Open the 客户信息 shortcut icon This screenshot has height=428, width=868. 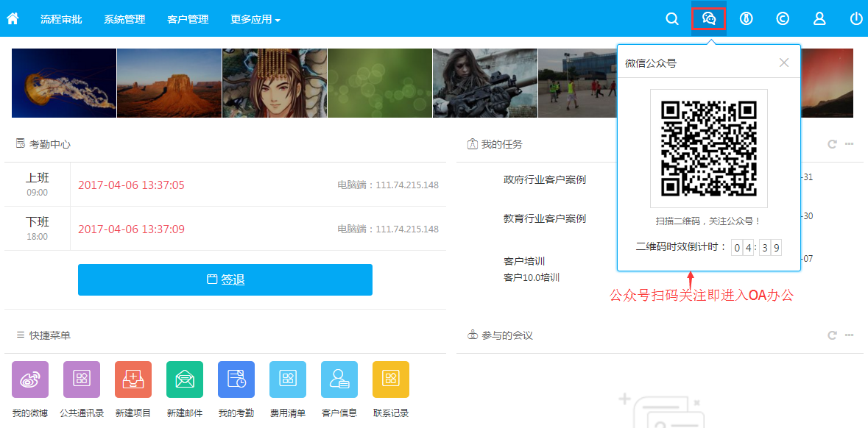pyautogui.click(x=339, y=379)
